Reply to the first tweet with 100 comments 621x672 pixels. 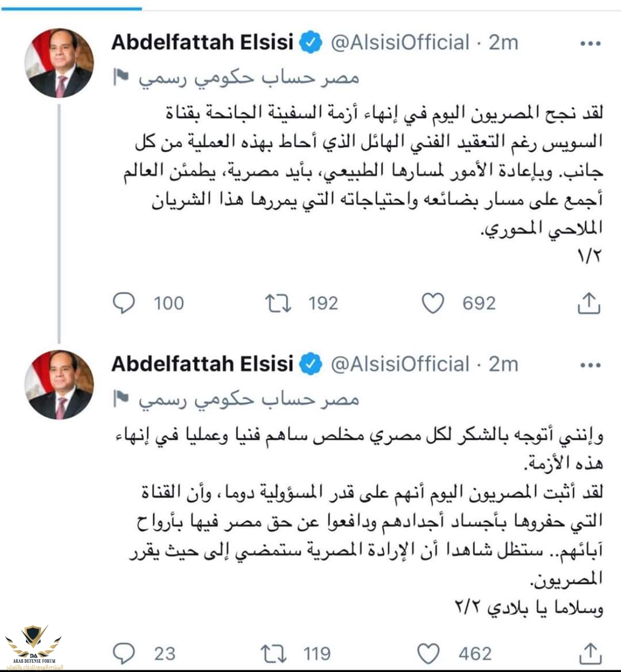click(124, 303)
